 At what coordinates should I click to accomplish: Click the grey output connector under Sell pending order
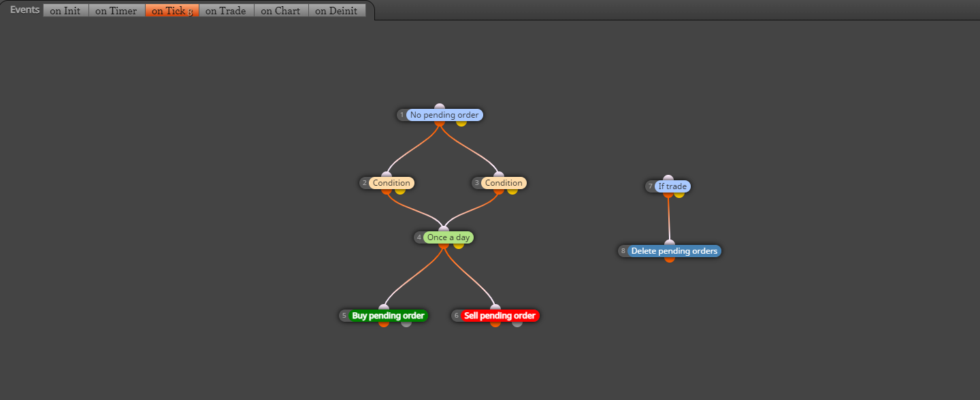(x=517, y=323)
